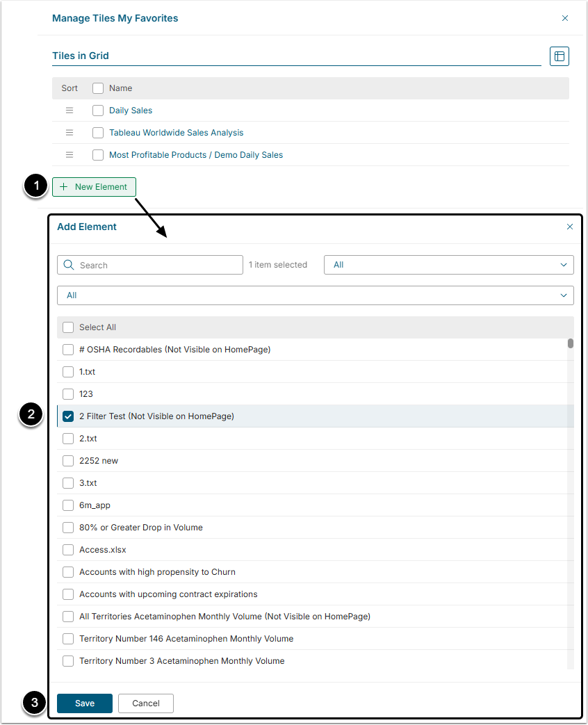588x725 pixels.
Task: Click the New Element button
Action: coord(94,187)
